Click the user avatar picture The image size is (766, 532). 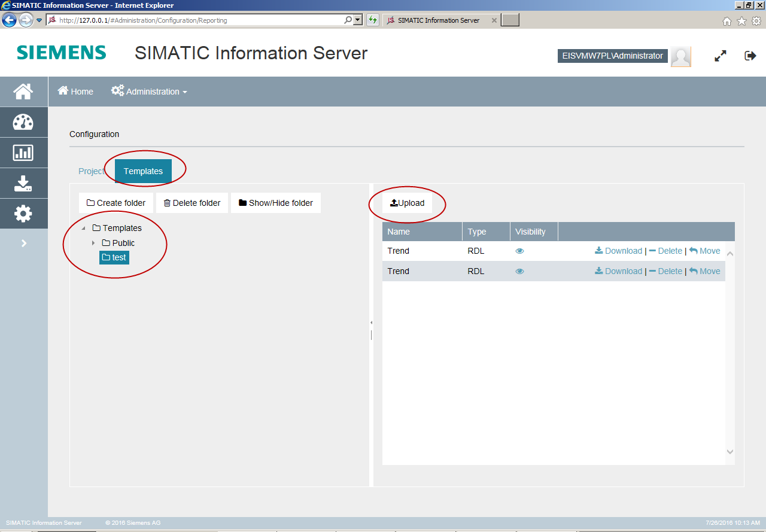coord(680,56)
